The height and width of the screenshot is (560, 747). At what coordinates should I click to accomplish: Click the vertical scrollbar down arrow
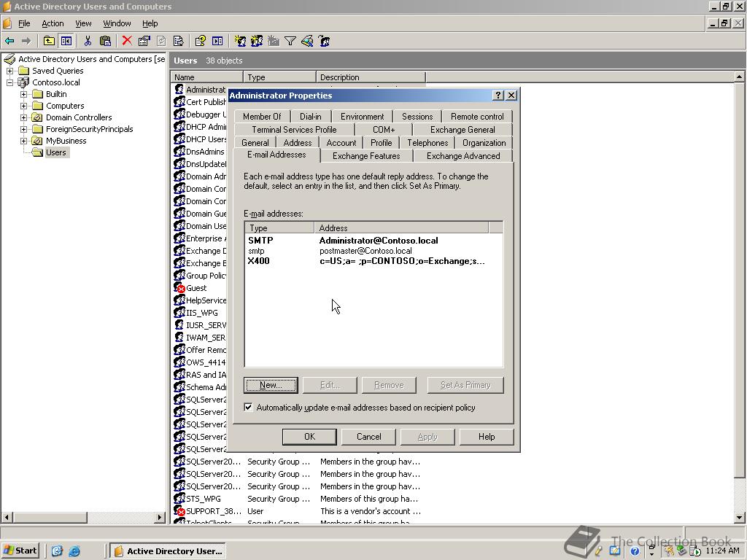pyautogui.click(x=740, y=518)
